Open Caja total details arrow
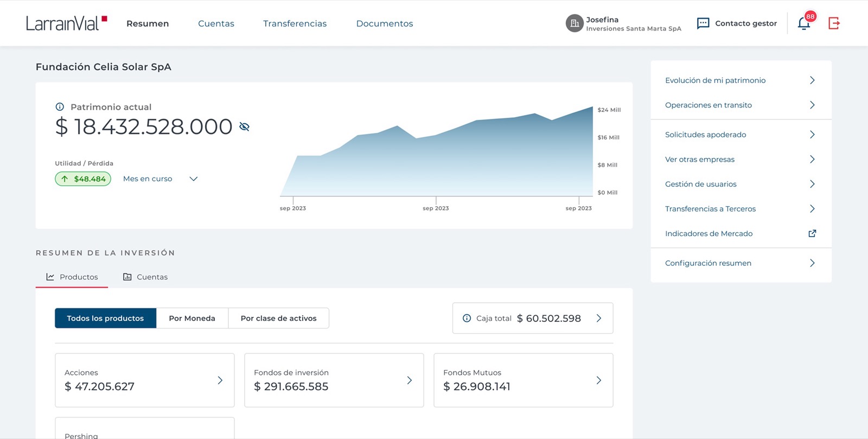The image size is (868, 439). coord(599,318)
